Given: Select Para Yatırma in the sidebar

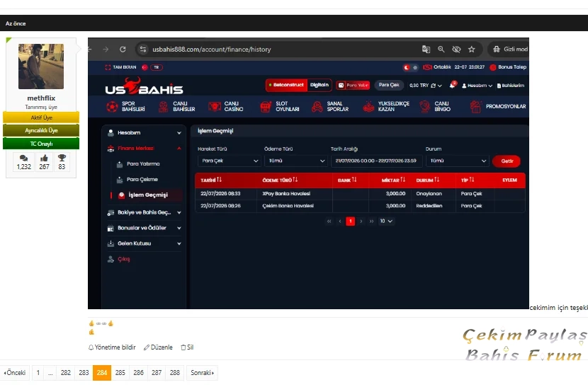Looking at the screenshot, I should (143, 163).
